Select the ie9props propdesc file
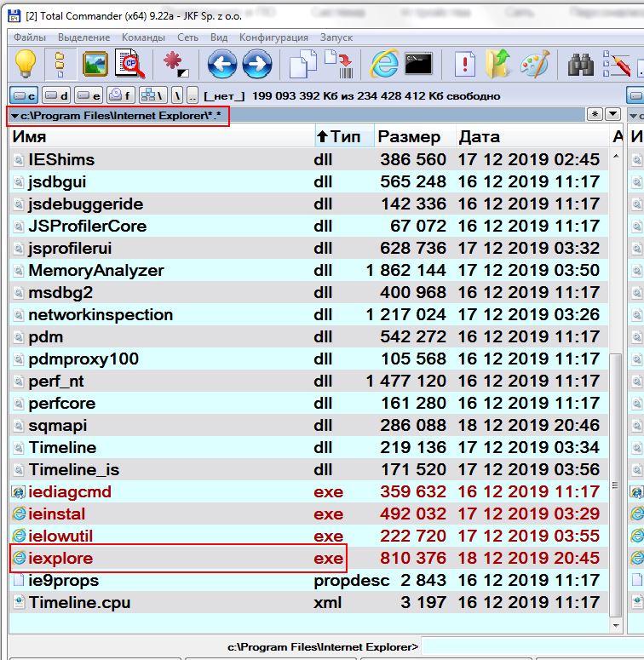This screenshot has height=660, width=644. tap(308, 580)
